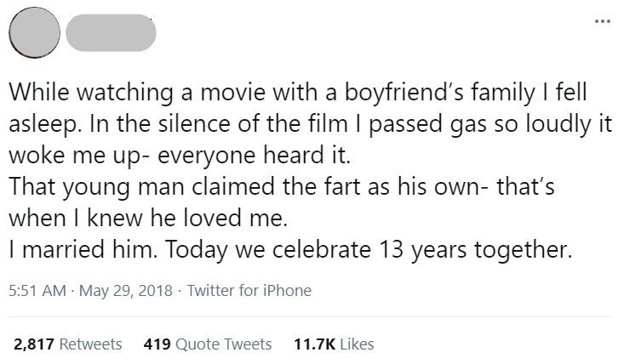Click the line 'That young man claimed the fart'
624x364 pixels.
[282, 186]
